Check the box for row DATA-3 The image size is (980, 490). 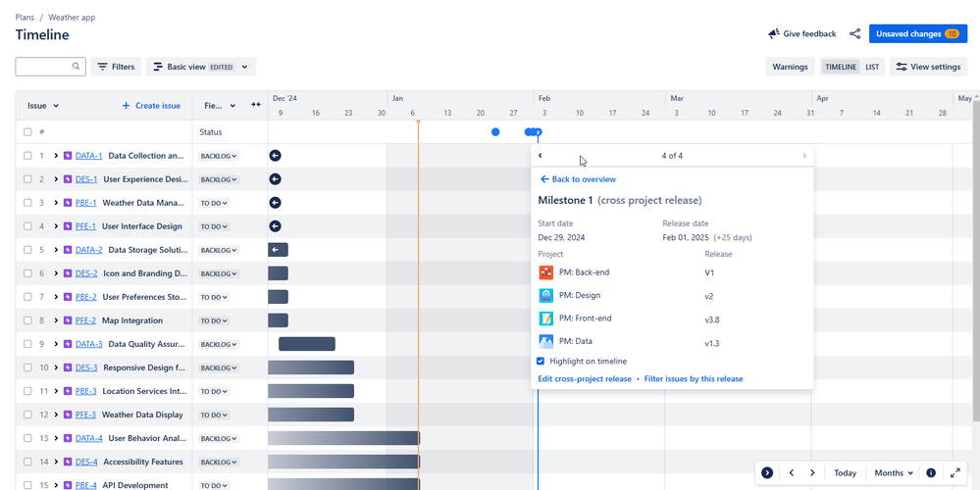27,344
